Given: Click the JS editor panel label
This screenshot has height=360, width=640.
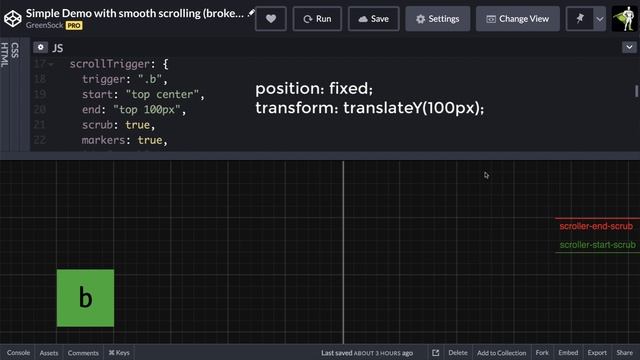Looking at the screenshot, I should point(58,48).
